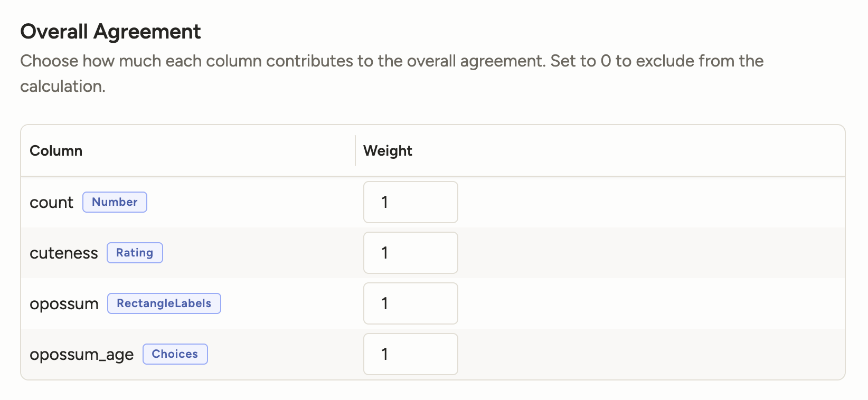Click the Choices type badge
Viewport: 868px width, 400px height.
point(175,354)
